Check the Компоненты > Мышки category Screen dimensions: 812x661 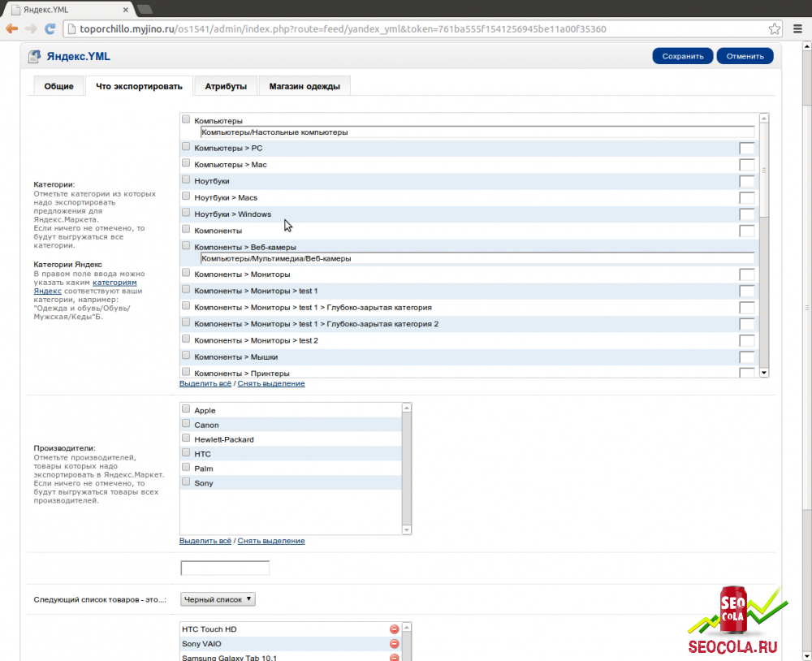(x=186, y=356)
